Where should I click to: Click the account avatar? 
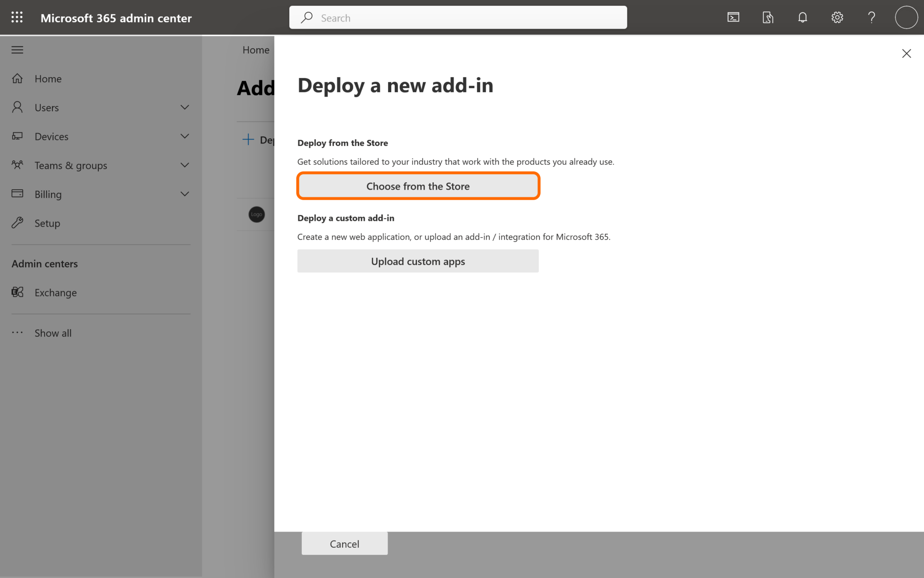pos(906,17)
